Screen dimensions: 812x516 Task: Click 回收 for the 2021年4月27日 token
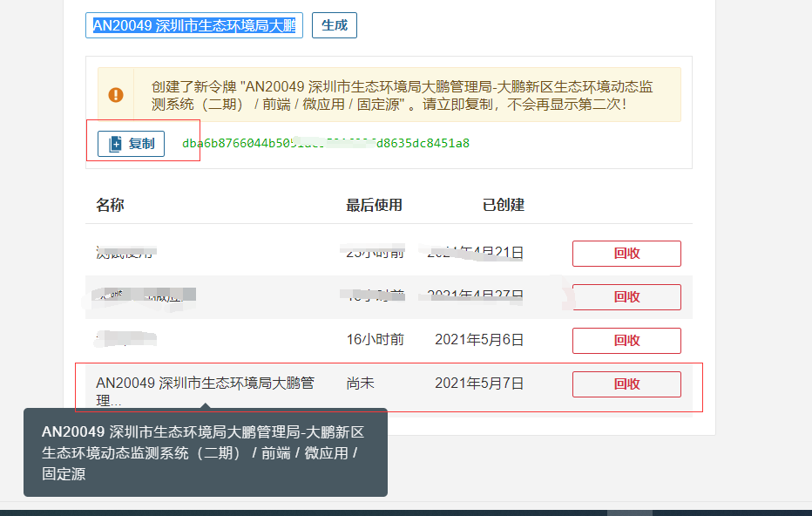click(626, 297)
